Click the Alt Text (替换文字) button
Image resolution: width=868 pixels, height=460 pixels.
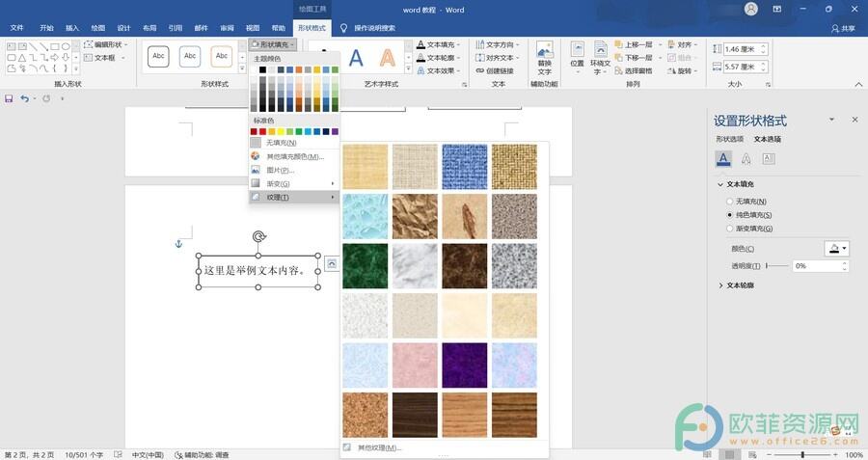(x=544, y=58)
